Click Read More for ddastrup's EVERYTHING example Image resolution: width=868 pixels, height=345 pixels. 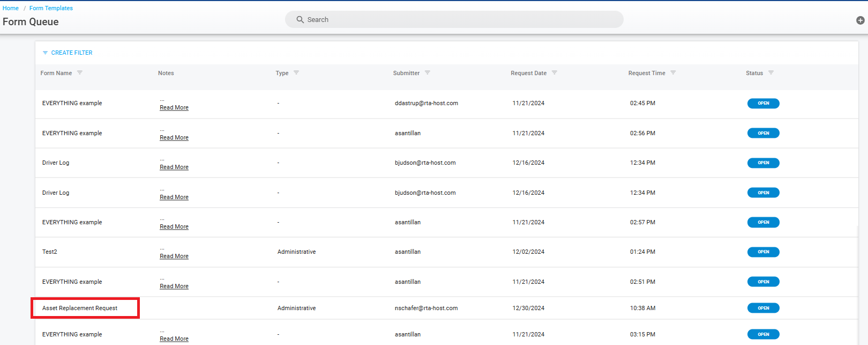tap(174, 108)
